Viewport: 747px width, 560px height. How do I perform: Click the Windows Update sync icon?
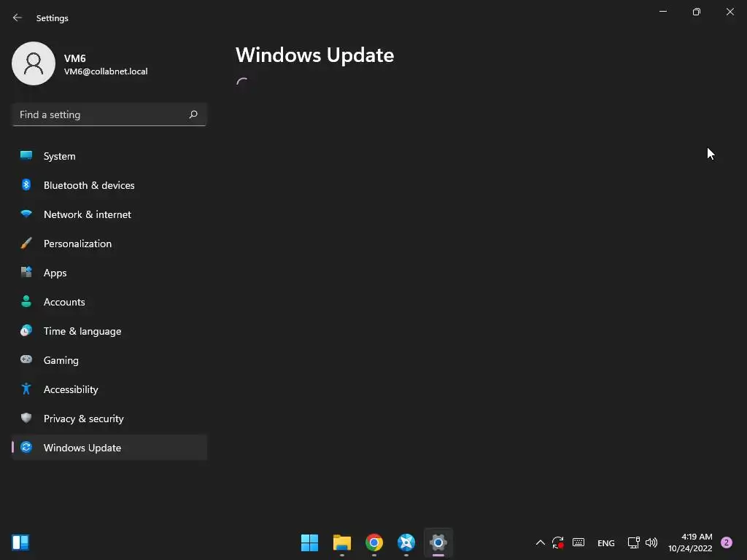point(26,447)
